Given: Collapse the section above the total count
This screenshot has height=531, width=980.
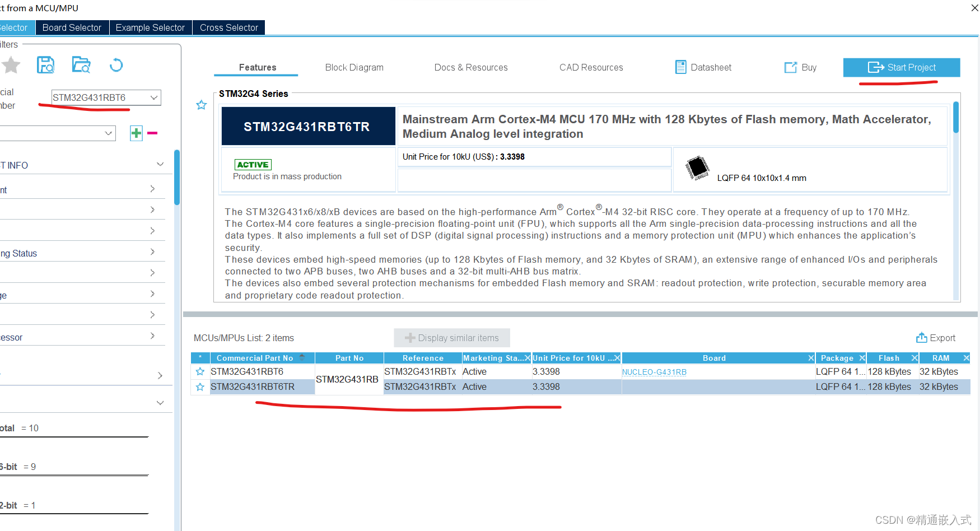Looking at the screenshot, I should (160, 403).
